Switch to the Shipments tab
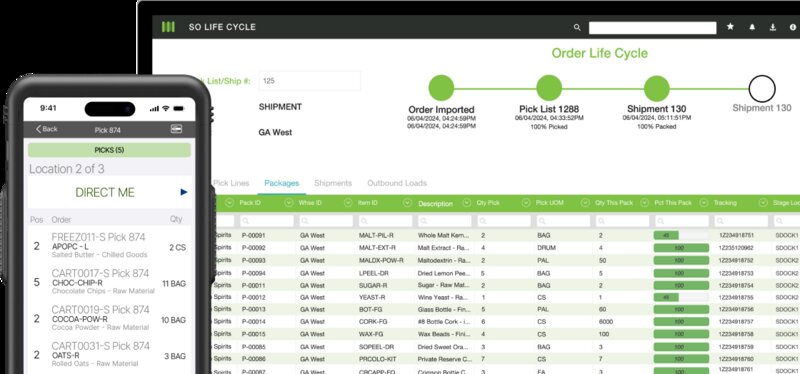The width and height of the screenshot is (800, 374). point(333,183)
